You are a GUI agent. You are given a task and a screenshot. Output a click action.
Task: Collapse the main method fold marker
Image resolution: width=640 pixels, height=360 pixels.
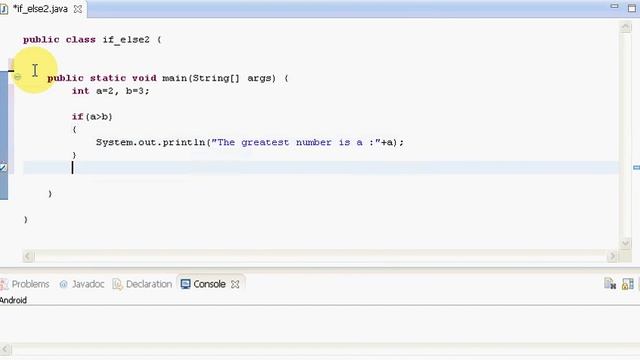(x=18, y=77)
